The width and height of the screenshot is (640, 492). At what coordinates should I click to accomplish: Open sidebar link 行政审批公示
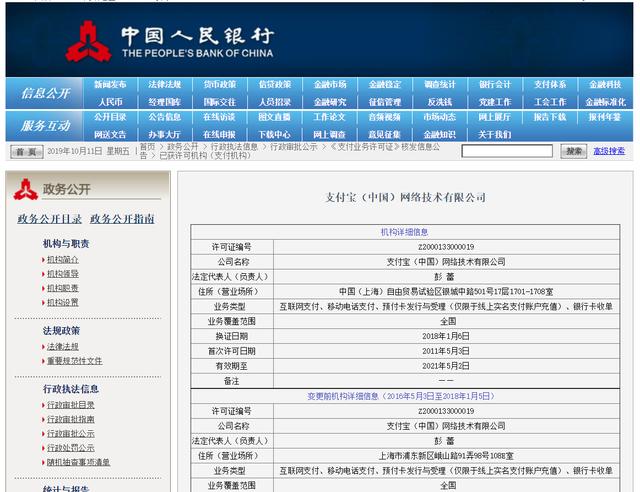point(71,434)
